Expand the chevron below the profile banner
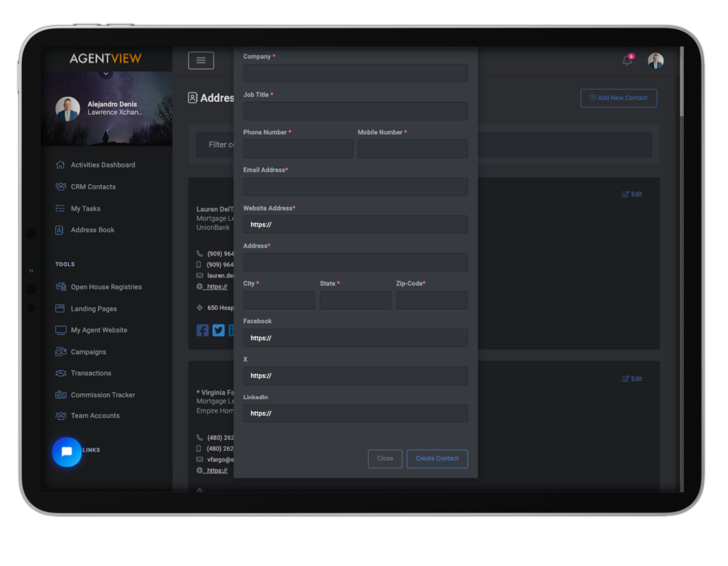 pos(106,73)
